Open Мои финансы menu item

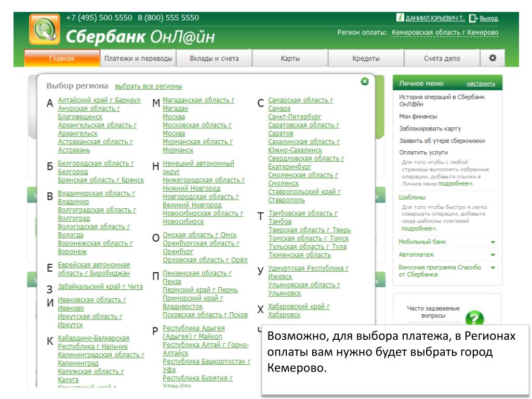(x=418, y=116)
